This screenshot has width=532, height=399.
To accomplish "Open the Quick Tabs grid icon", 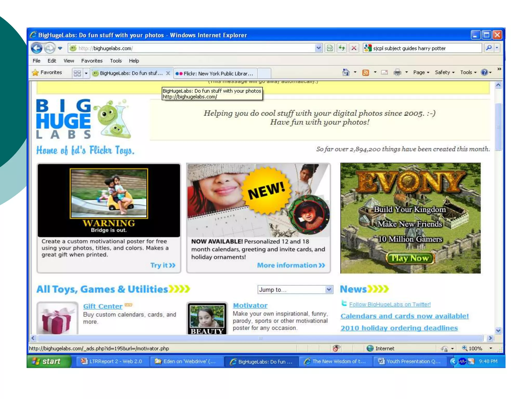I will pos(77,73).
